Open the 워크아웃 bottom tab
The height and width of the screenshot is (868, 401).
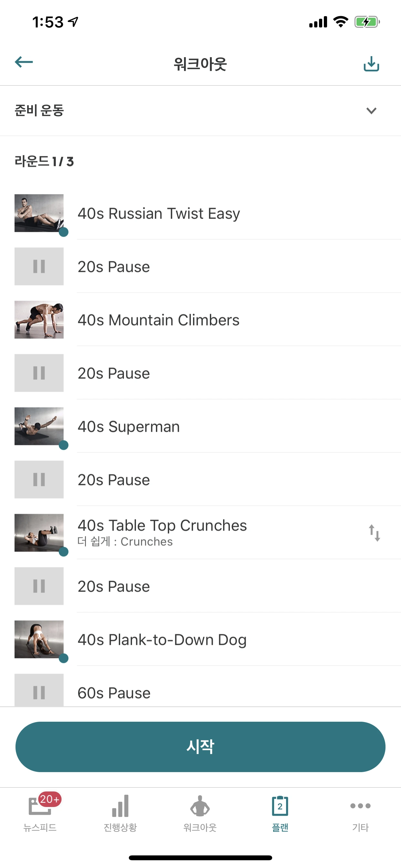200,812
